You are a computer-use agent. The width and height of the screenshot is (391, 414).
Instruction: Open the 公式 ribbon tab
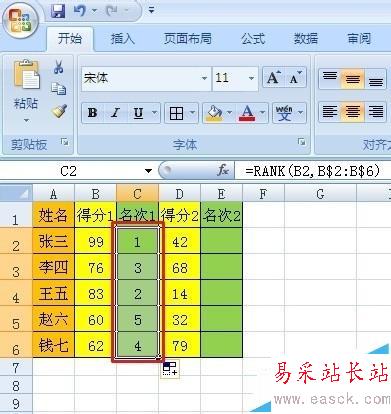click(x=253, y=39)
